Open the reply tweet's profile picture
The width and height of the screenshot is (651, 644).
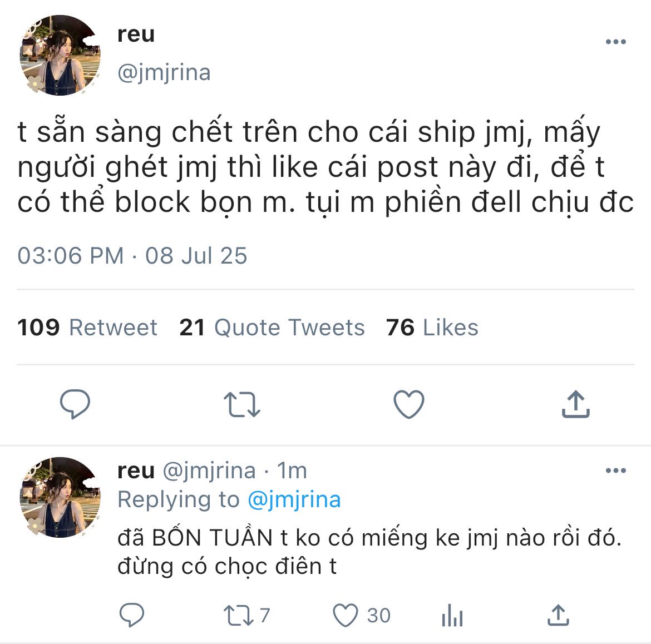click(x=60, y=497)
